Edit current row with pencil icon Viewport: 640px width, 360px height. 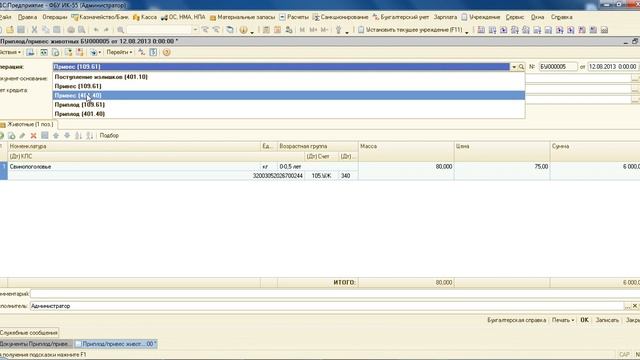click(x=22, y=136)
